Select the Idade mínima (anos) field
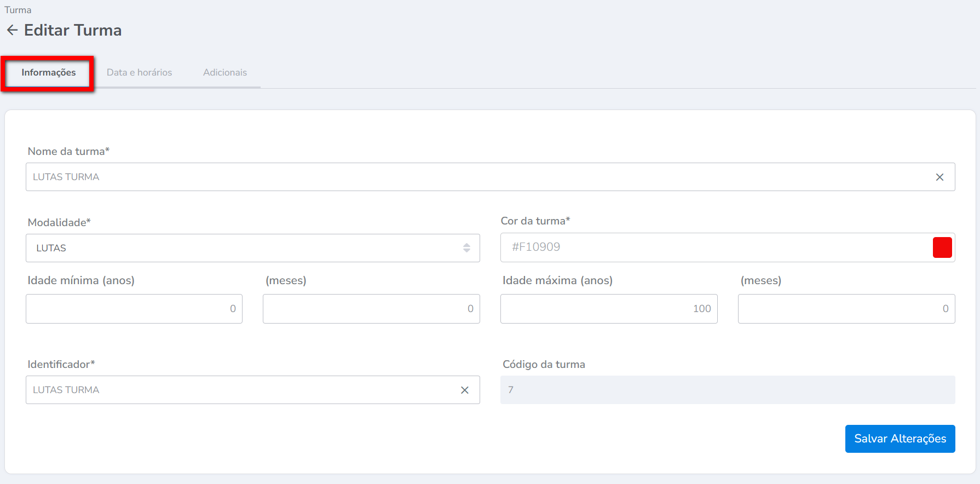 click(134, 309)
